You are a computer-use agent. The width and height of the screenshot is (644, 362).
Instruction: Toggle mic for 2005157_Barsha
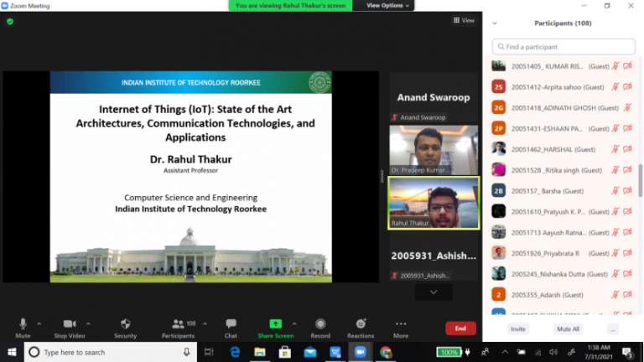(615, 191)
